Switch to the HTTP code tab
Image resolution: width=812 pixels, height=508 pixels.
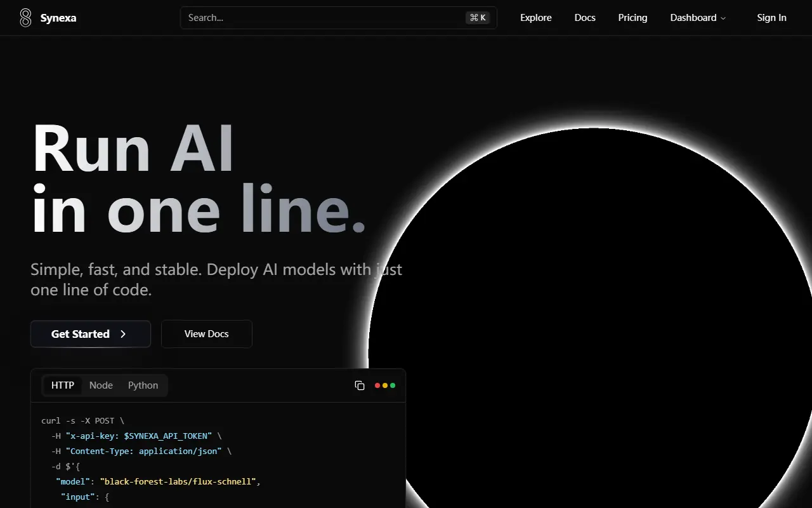(x=63, y=385)
